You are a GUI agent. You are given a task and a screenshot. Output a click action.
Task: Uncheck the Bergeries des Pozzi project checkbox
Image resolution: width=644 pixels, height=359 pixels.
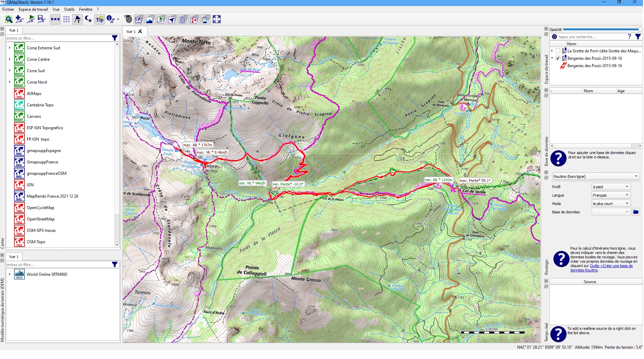558,58
